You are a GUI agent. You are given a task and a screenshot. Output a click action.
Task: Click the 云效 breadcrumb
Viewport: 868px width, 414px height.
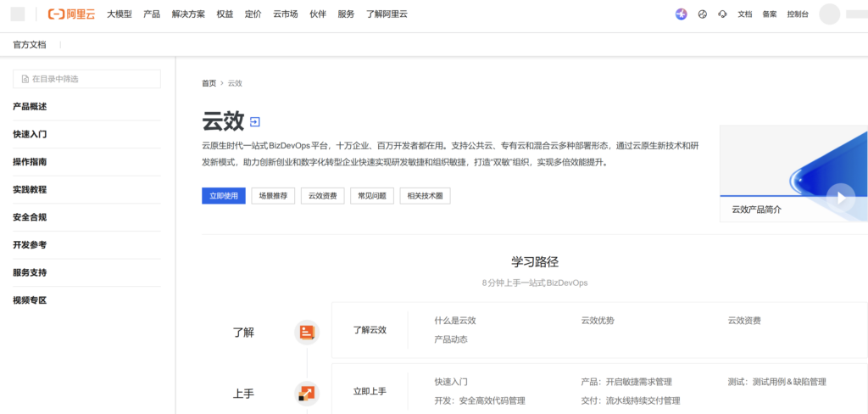235,83
